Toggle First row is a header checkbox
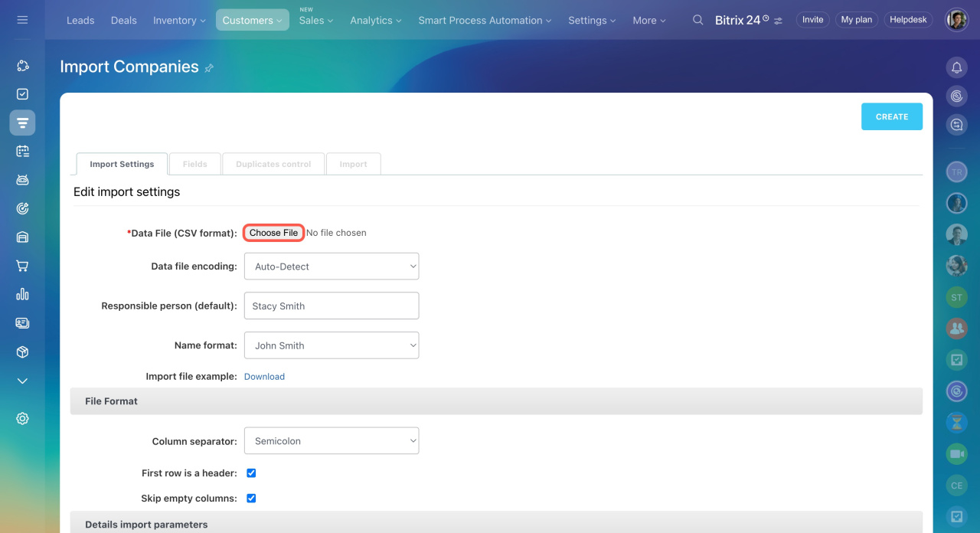Screen dimensions: 980x533 tap(251, 473)
